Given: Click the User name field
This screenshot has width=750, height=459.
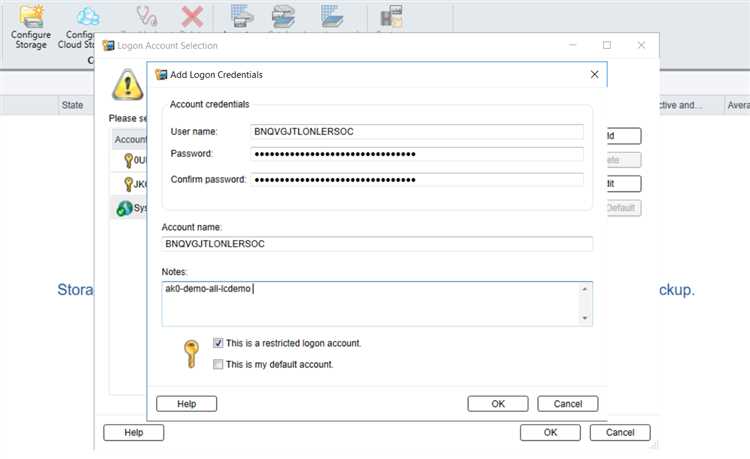Looking at the screenshot, I should tap(417, 131).
